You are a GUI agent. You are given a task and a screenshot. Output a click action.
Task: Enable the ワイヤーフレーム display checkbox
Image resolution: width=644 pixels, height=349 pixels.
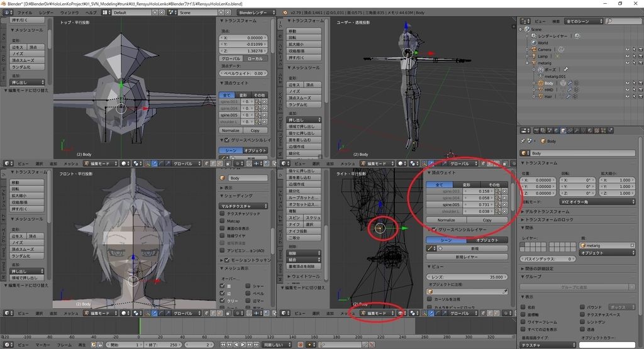523,322
